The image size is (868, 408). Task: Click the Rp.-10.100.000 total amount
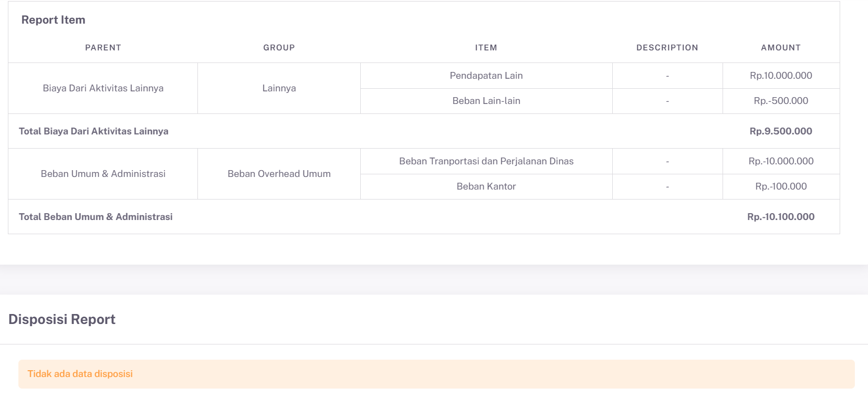(x=781, y=217)
